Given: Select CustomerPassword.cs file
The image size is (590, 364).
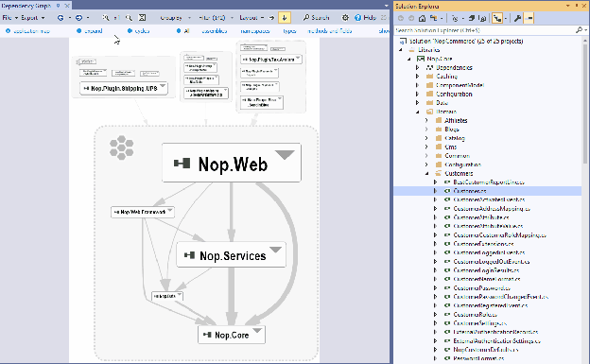Looking at the screenshot, I should pos(481,288).
